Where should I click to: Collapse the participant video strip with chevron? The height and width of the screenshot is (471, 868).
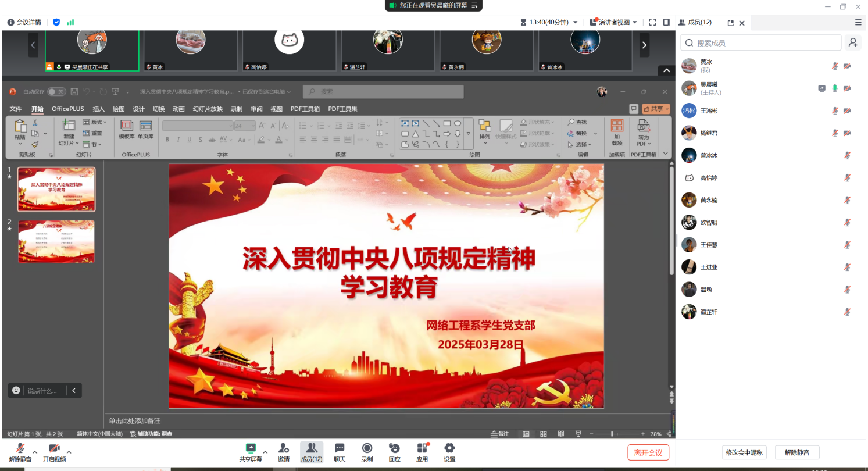tap(666, 70)
